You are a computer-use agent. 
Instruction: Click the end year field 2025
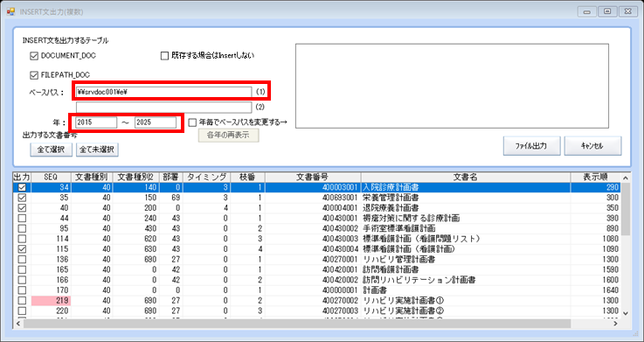pyautogui.click(x=156, y=122)
